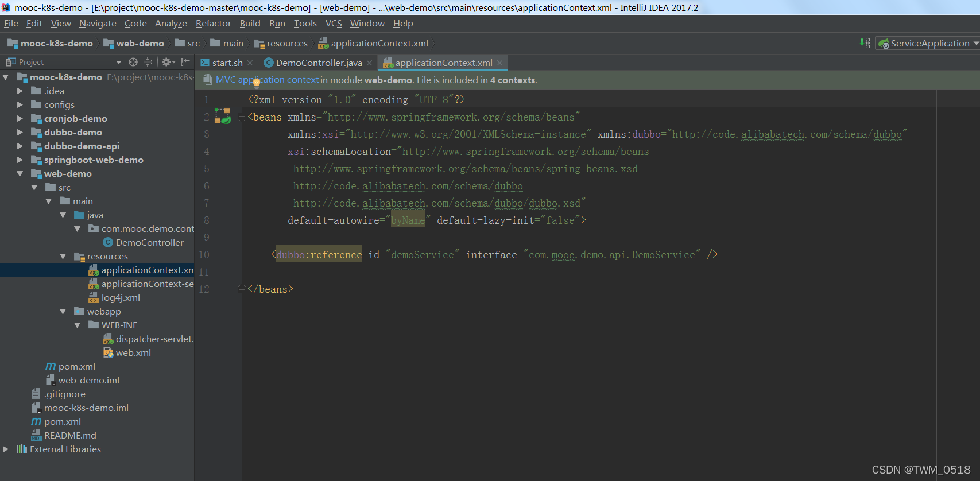Screen dimensions: 980x481
Task: Click the collapse all icon in Project panel
Action: 148,62
